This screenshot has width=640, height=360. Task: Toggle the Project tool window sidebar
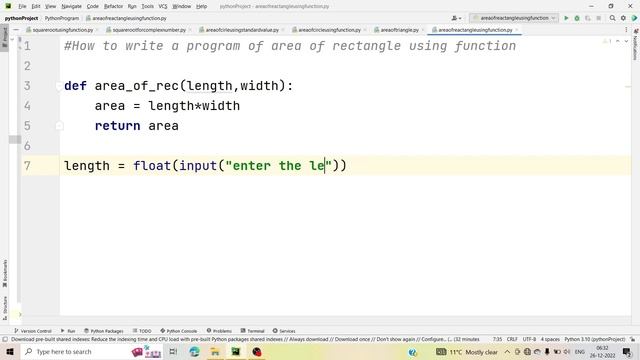pos(4,37)
